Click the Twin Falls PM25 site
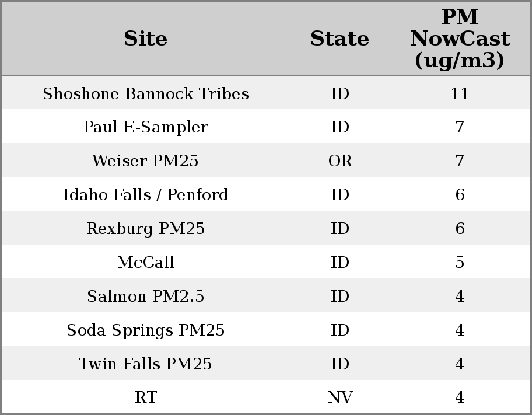Image resolution: width=532 pixels, height=415 pixels. (145, 364)
